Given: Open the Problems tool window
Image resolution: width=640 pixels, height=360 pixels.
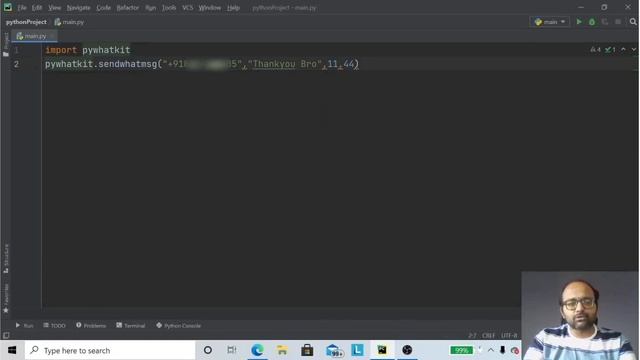Looking at the screenshot, I should [x=91, y=325].
